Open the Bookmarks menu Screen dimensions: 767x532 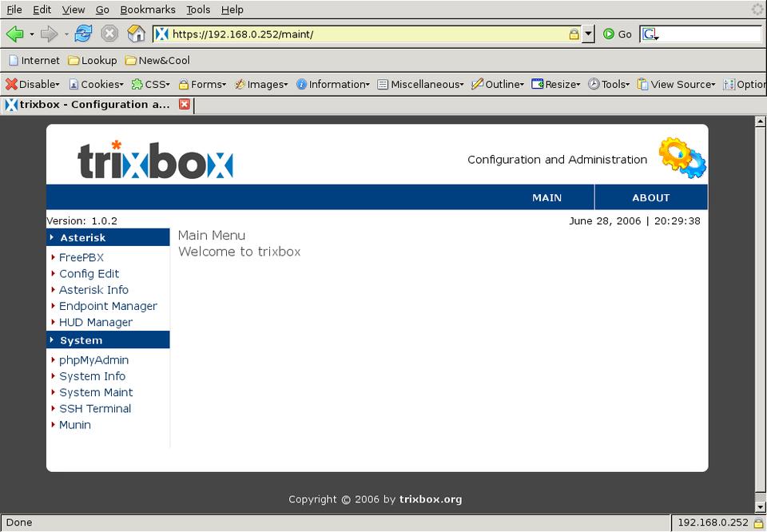pyautogui.click(x=148, y=10)
